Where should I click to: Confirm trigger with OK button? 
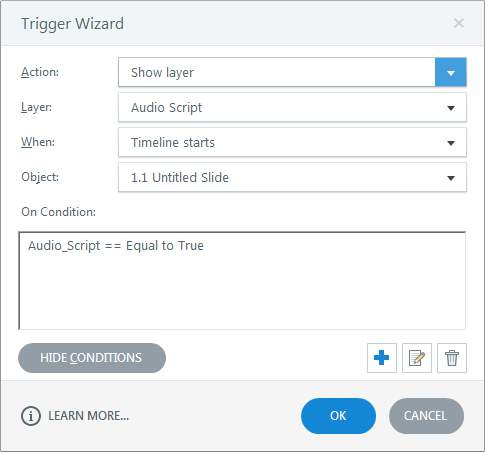pyautogui.click(x=338, y=416)
